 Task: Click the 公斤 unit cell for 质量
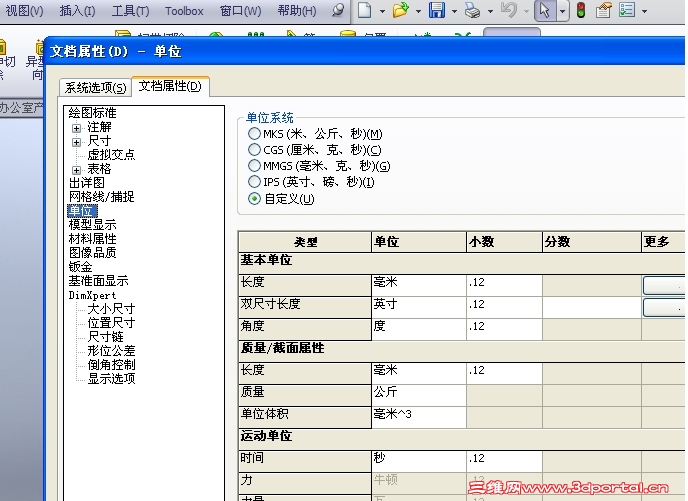point(419,395)
